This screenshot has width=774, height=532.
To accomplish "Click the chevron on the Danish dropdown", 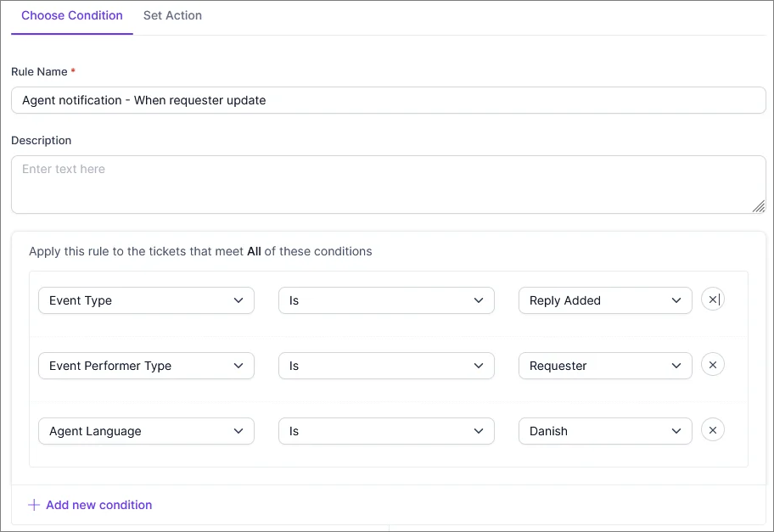I will (676, 431).
